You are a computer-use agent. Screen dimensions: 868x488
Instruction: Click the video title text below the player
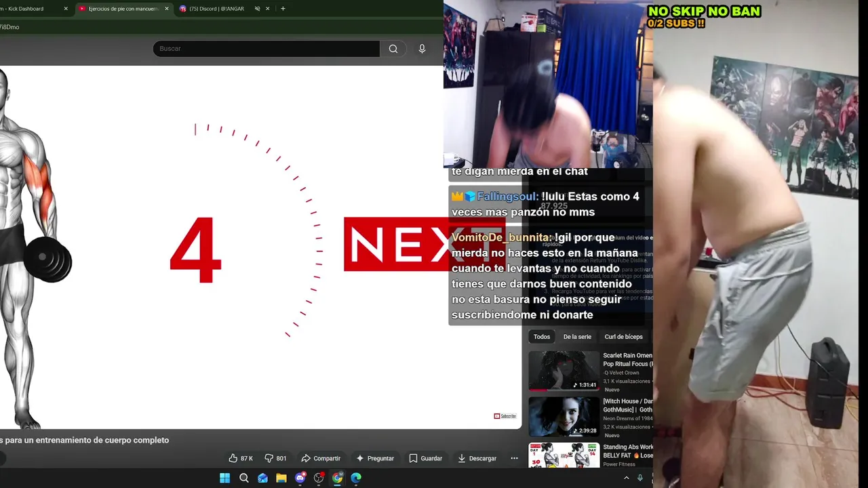84,440
